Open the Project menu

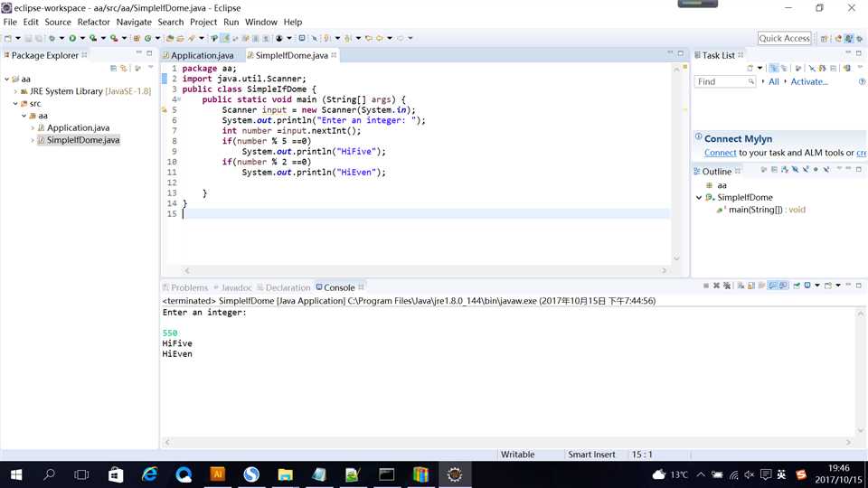(x=203, y=22)
